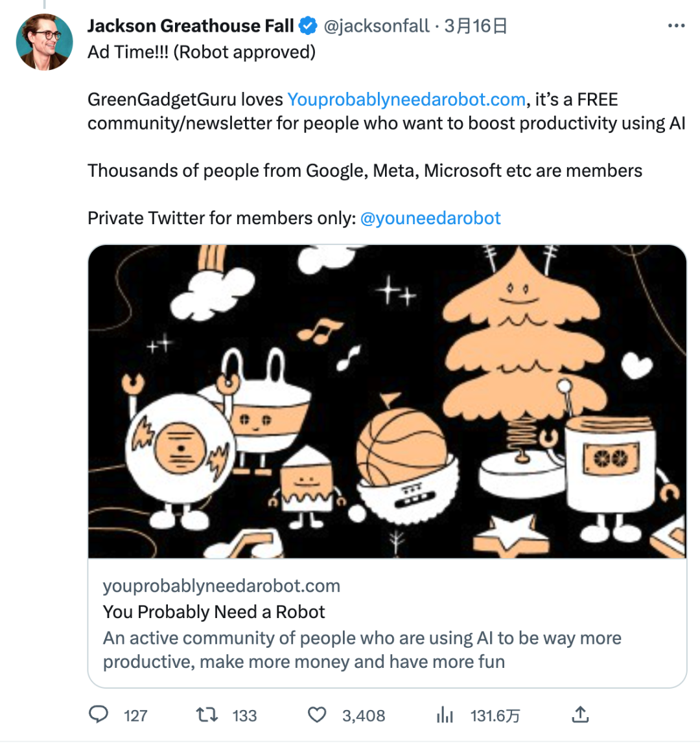Click the share upload icon
Screen dimensions: 700x745
click(581, 715)
